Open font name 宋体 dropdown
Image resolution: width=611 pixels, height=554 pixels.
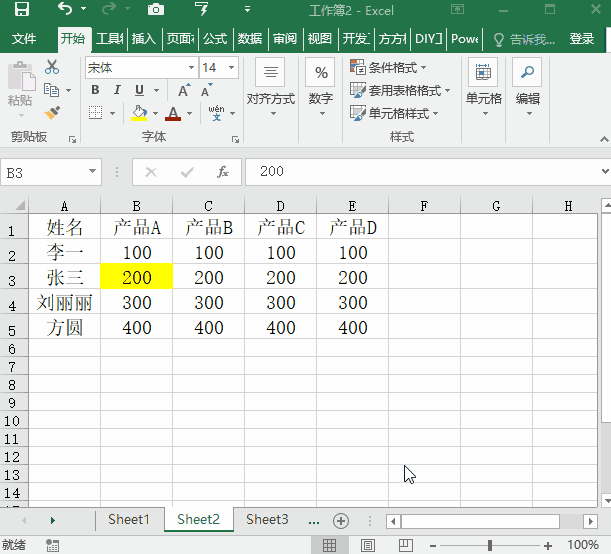pyautogui.click(x=191, y=67)
